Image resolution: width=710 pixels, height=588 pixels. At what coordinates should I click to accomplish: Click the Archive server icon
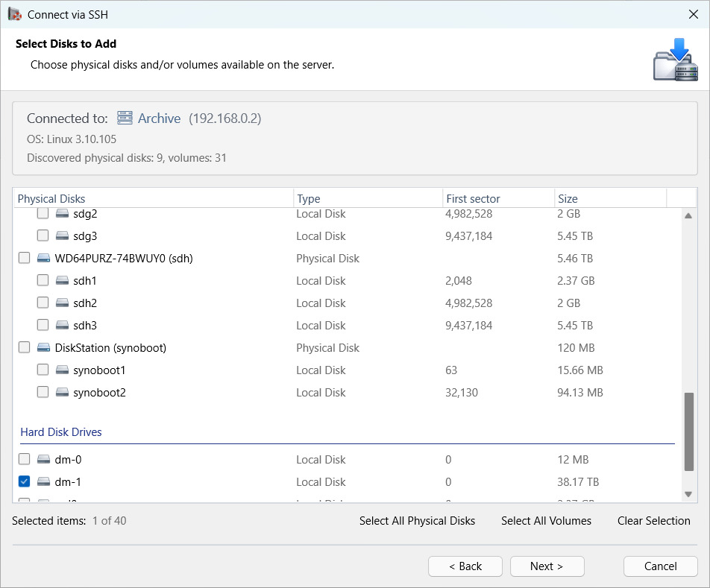(x=125, y=118)
